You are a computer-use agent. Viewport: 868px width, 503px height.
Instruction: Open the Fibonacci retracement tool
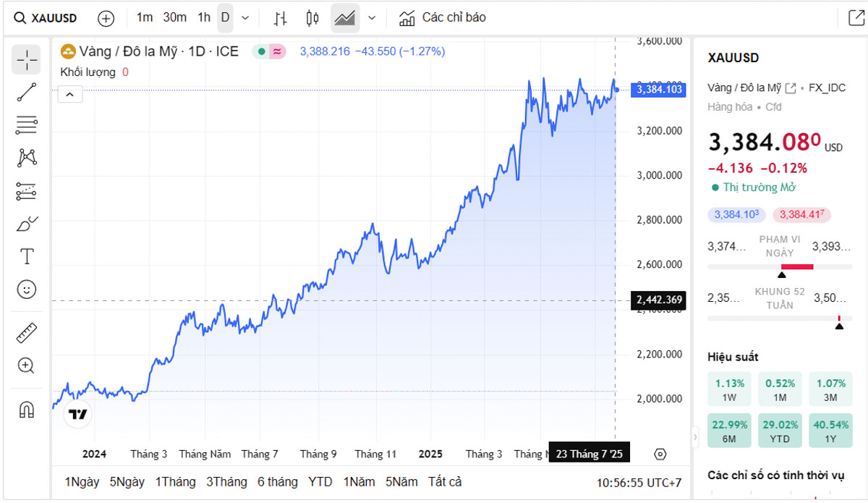pyautogui.click(x=26, y=125)
